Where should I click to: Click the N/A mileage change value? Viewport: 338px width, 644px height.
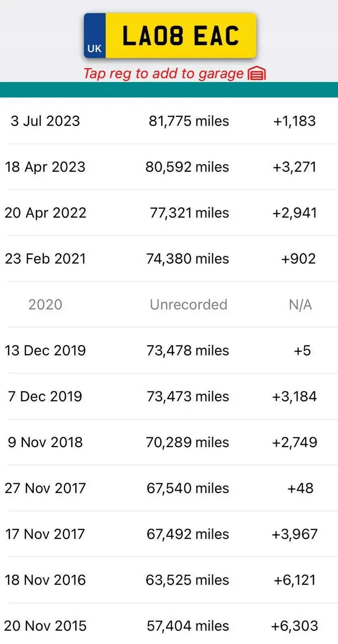(300, 305)
